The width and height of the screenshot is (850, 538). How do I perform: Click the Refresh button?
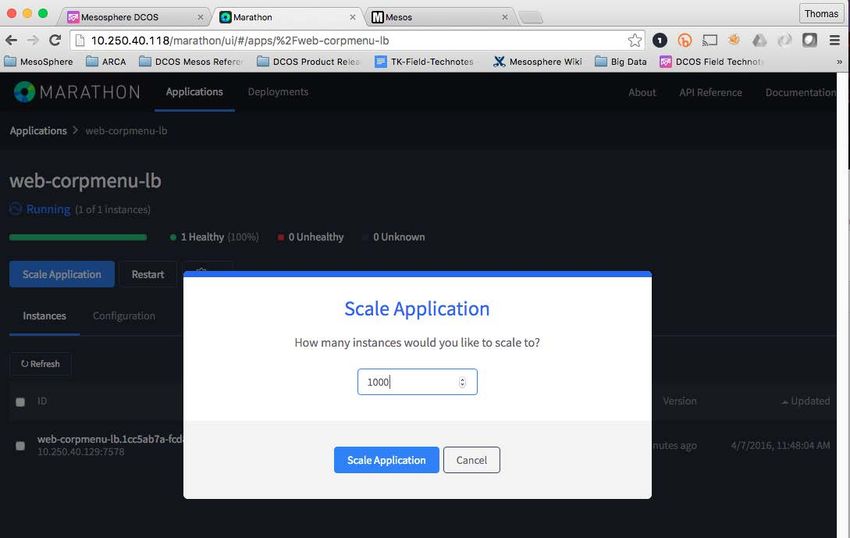click(41, 364)
